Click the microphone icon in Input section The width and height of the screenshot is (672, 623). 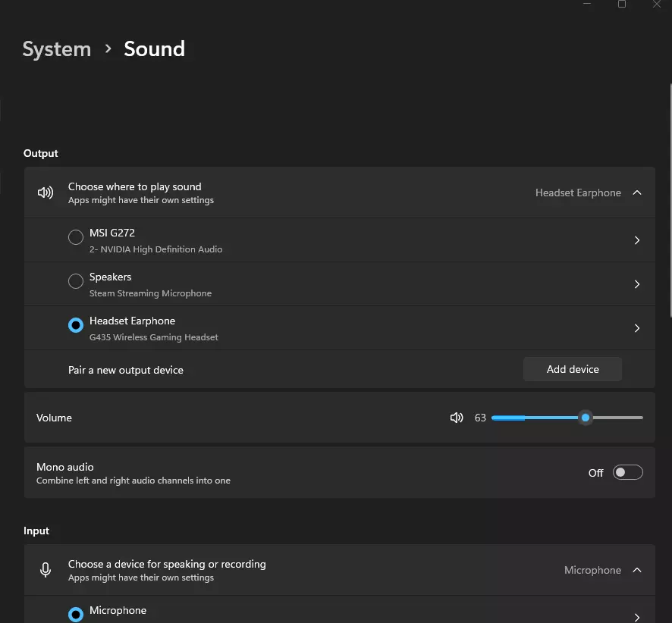point(46,570)
